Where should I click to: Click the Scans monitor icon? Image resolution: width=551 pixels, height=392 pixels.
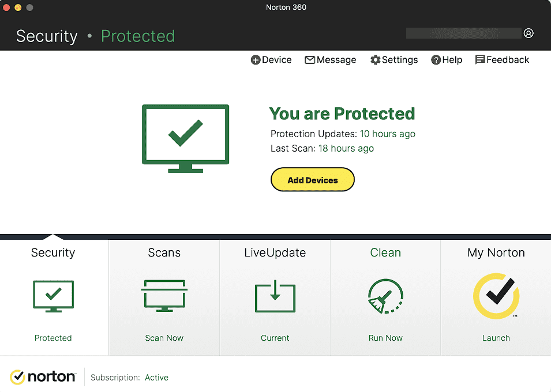coord(164,295)
